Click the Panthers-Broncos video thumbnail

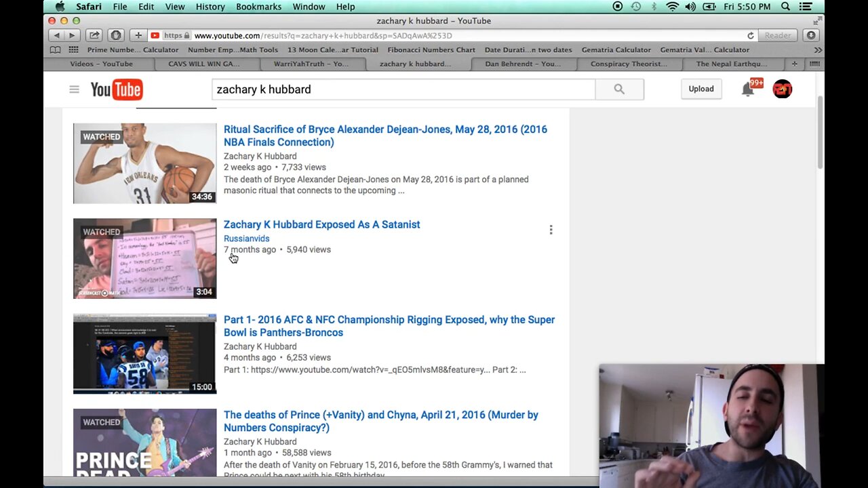pyautogui.click(x=144, y=353)
